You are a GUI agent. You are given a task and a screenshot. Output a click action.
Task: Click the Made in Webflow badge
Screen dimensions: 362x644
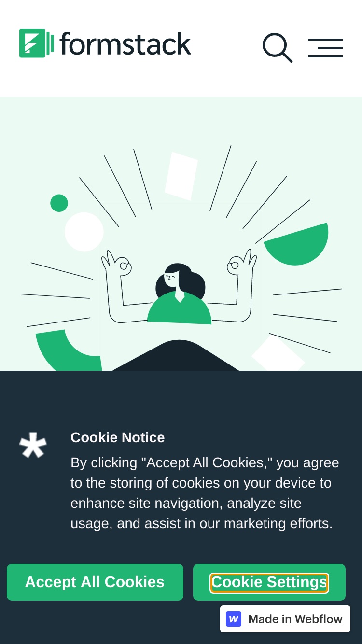pyautogui.click(x=285, y=619)
